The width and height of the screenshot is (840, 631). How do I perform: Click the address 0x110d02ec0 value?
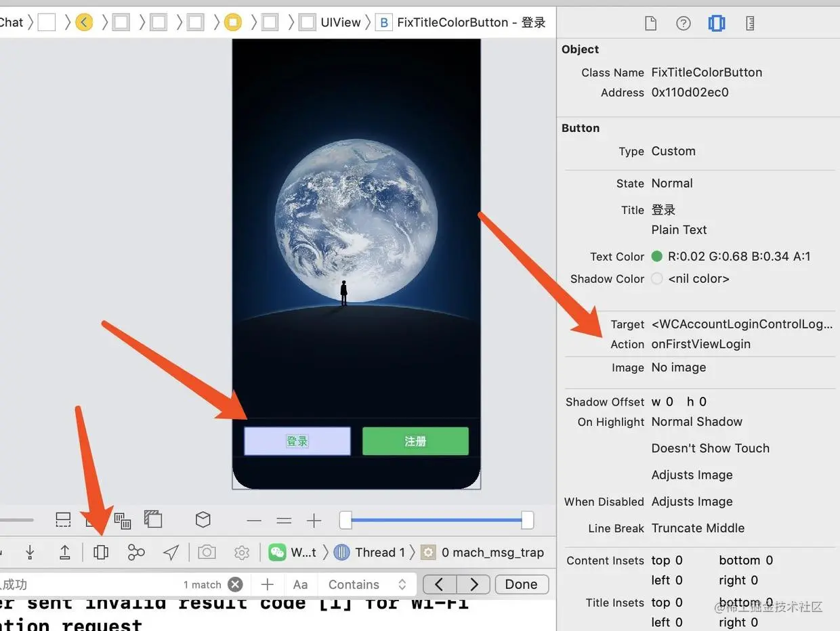[690, 93]
